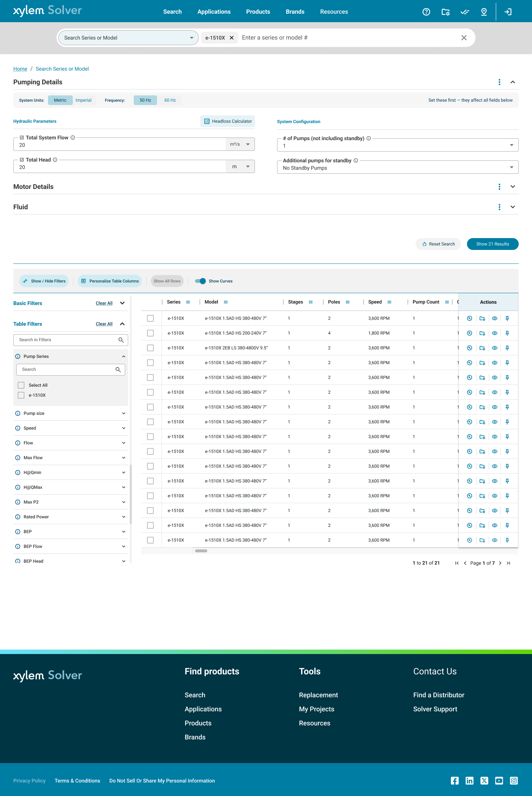Toggle view eye on first table row
The height and width of the screenshot is (796, 532).
coord(495,318)
